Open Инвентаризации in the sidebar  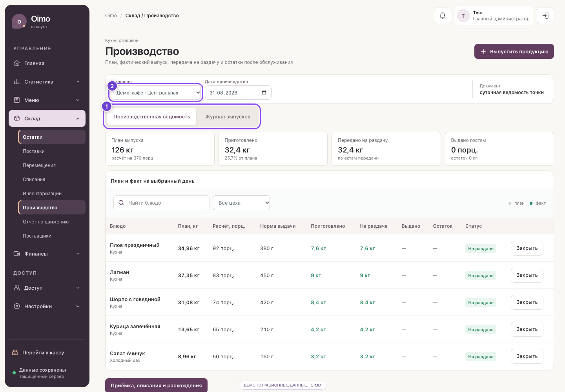[x=52, y=193]
